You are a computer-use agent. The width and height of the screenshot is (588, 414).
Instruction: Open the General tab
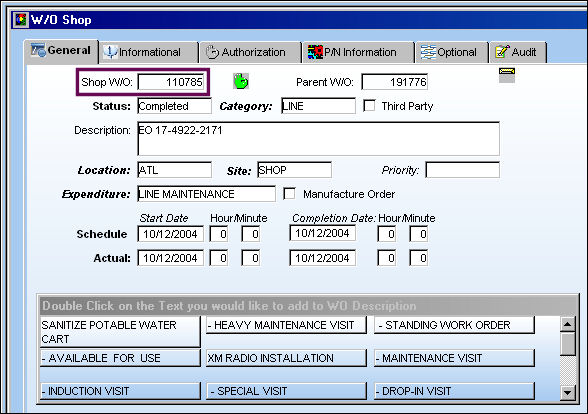click(x=61, y=51)
